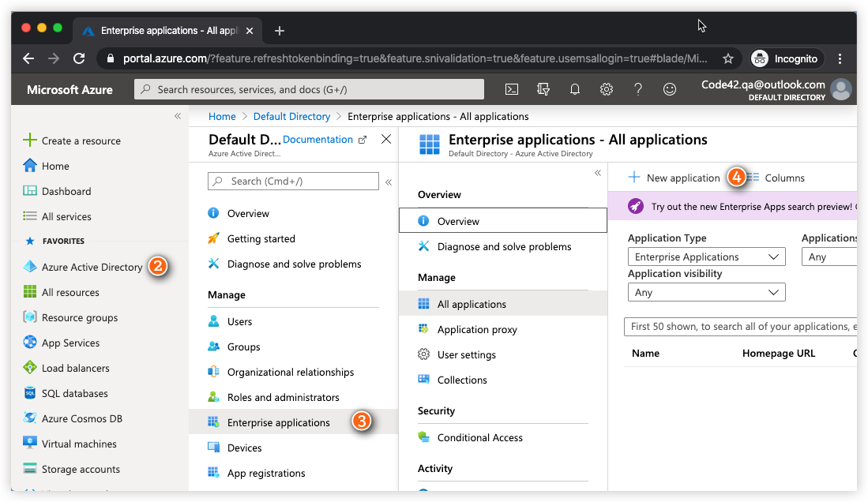The image size is (868, 502).
Task: Send feedback via the smiley icon
Action: [670, 89]
